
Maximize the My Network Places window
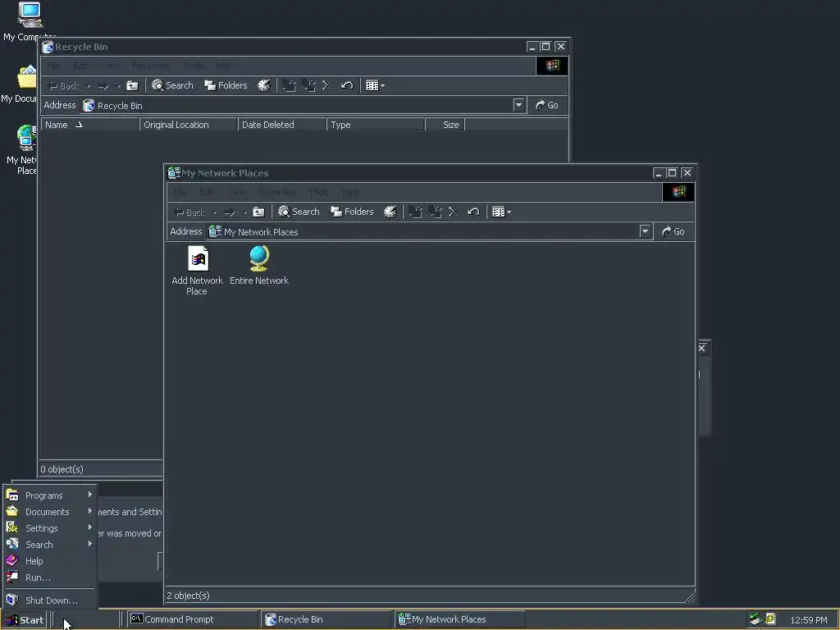pyautogui.click(x=673, y=173)
